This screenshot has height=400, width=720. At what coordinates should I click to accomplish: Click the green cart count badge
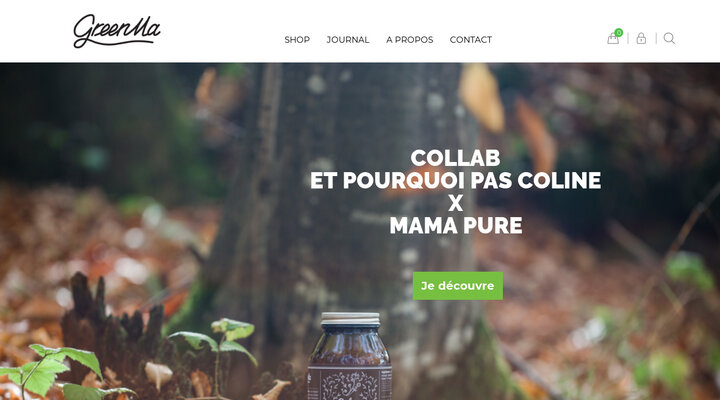[619, 32]
